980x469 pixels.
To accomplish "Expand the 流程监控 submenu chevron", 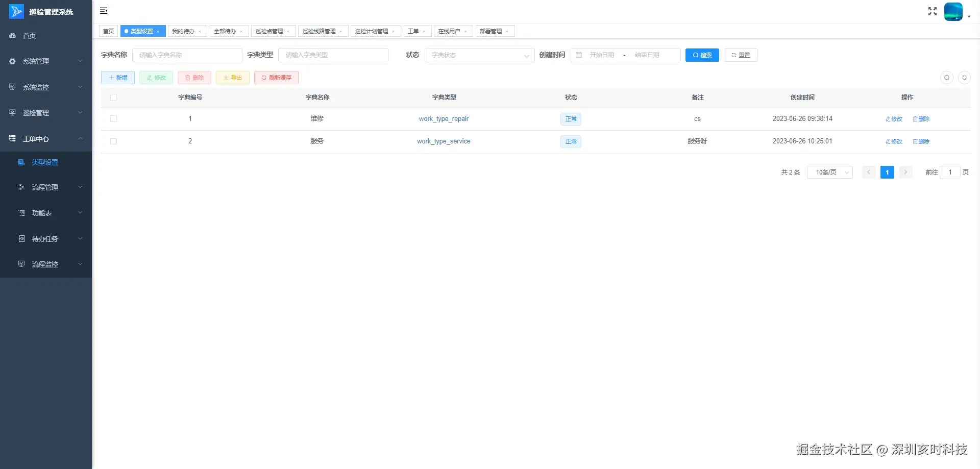I will coord(80,264).
